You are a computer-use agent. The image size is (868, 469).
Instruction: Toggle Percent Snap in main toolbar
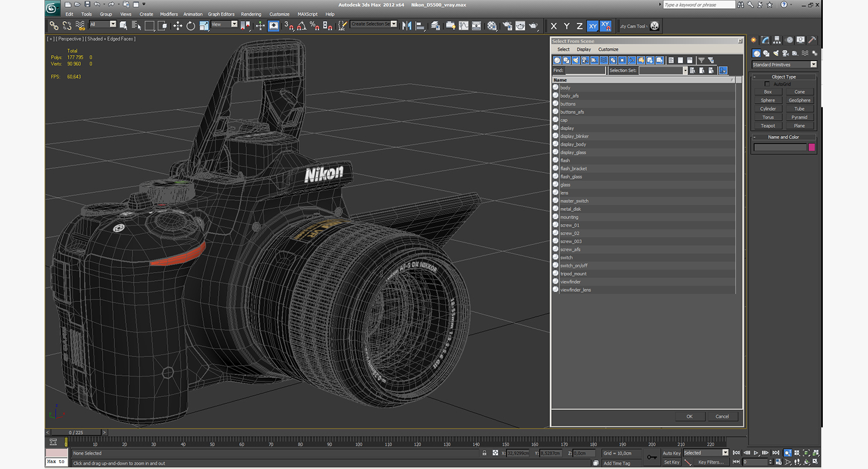tap(314, 26)
